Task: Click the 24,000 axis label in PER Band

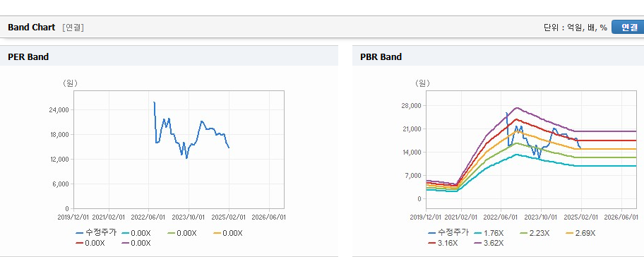Action: coord(59,110)
